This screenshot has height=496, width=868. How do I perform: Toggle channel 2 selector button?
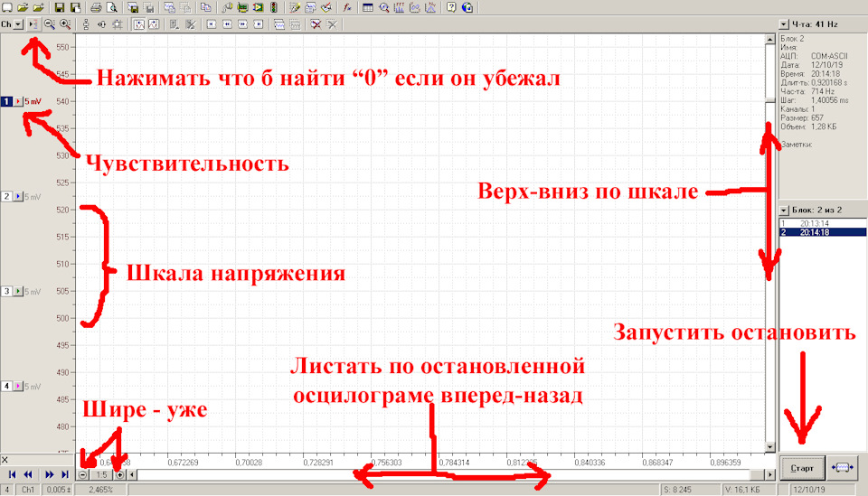click(6, 196)
